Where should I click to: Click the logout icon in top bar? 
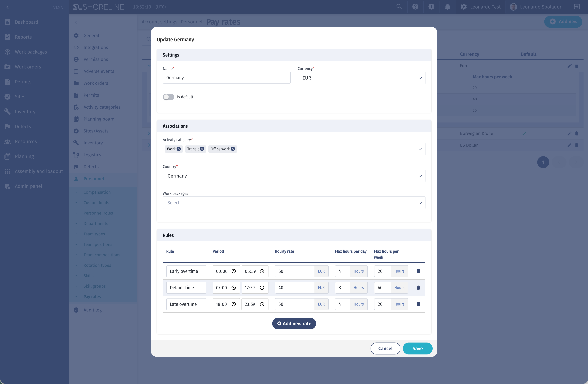pyautogui.click(x=577, y=7)
